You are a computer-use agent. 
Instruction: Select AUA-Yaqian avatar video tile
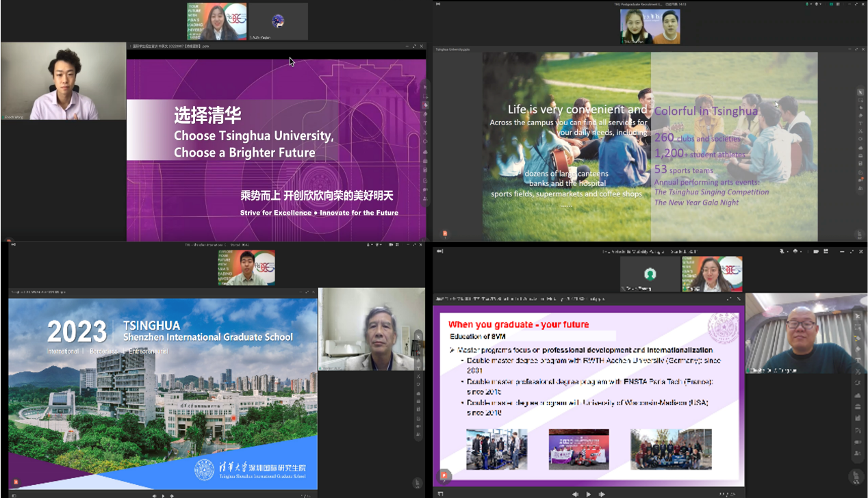point(278,21)
